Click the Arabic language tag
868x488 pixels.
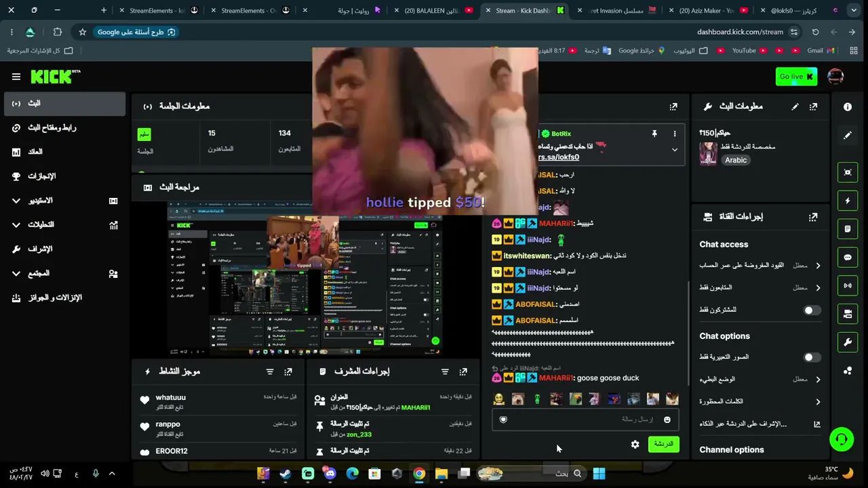[736, 161]
